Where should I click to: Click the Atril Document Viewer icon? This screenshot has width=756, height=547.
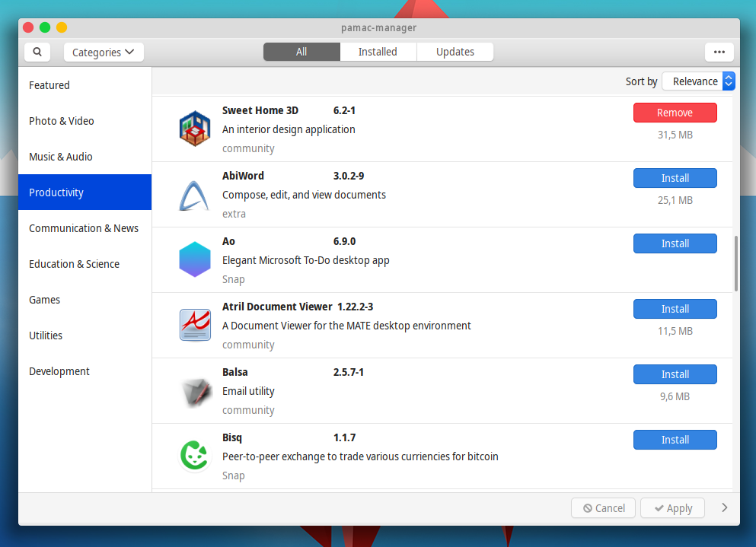[195, 326]
